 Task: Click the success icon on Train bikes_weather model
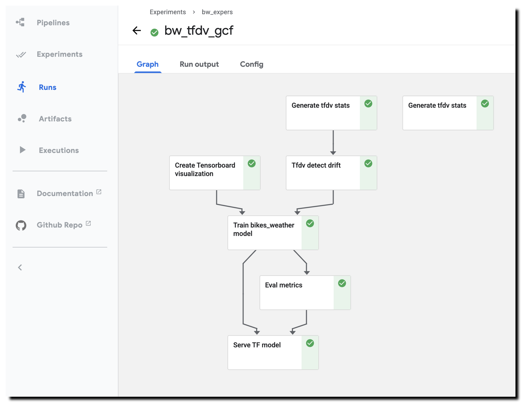(x=310, y=223)
